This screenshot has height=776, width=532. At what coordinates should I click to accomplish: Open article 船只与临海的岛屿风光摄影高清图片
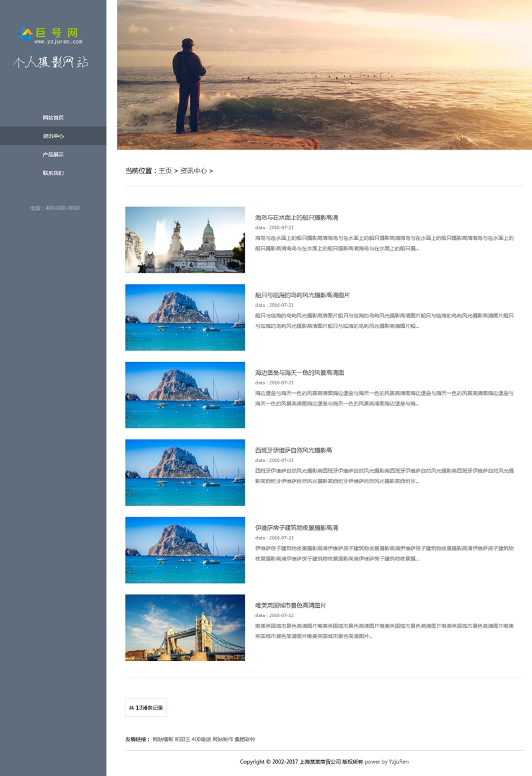coord(302,295)
